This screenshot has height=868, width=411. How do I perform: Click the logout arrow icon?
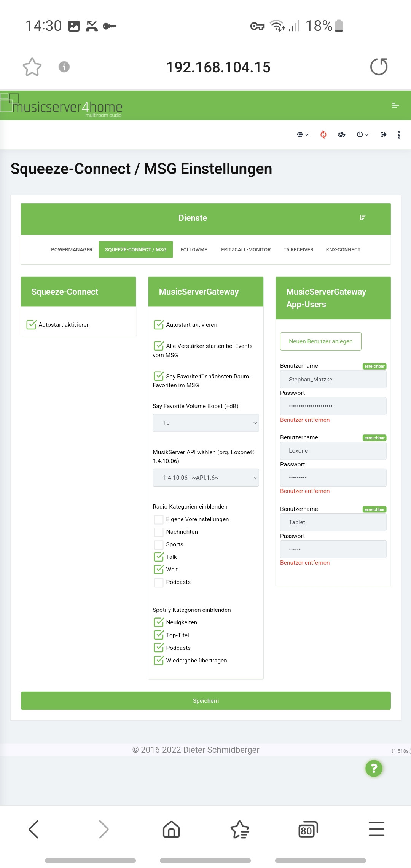pyautogui.click(x=383, y=134)
